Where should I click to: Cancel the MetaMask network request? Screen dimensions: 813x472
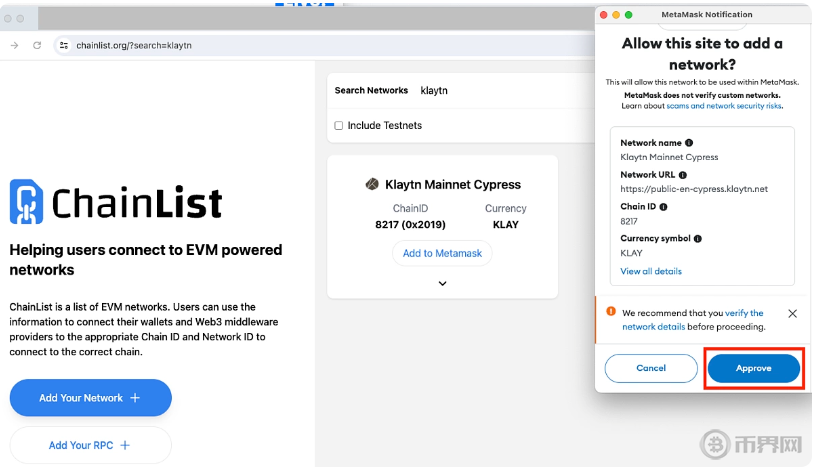point(651,368)
